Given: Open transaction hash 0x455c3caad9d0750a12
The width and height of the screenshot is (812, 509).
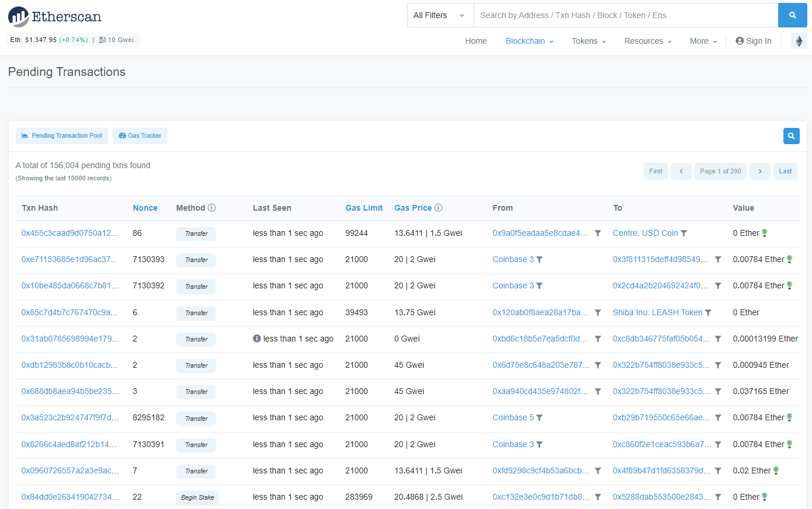Looking at the screenshot, I should coord(70,233).
